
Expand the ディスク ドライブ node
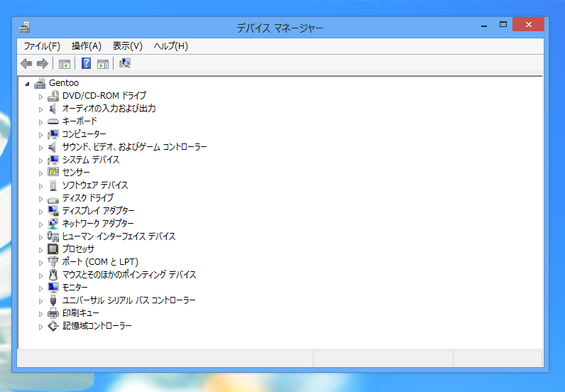click(40, 199)
